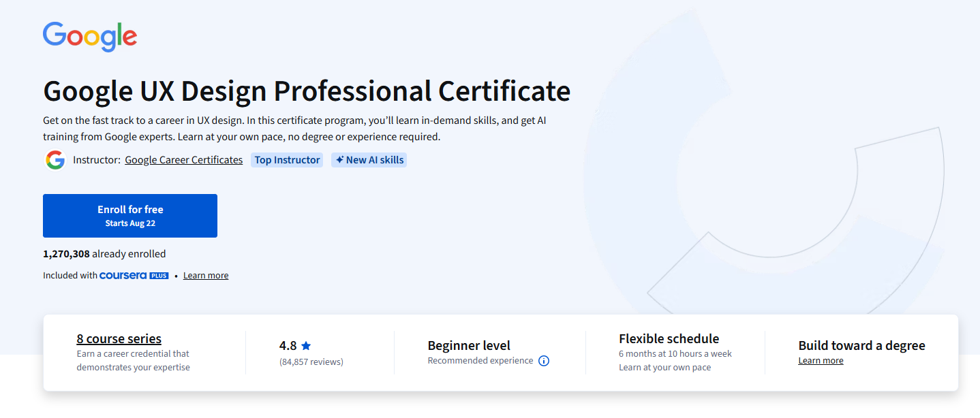This screenshot has width=980, height=418.
Task: Click the Google UX Design Professional Certificate heading
Action: [x=307, y=91]
